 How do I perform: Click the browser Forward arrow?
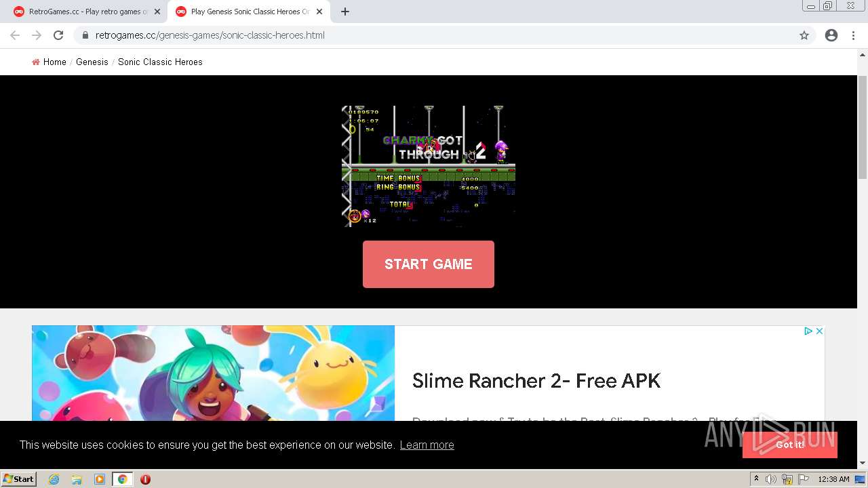(37, 35)
